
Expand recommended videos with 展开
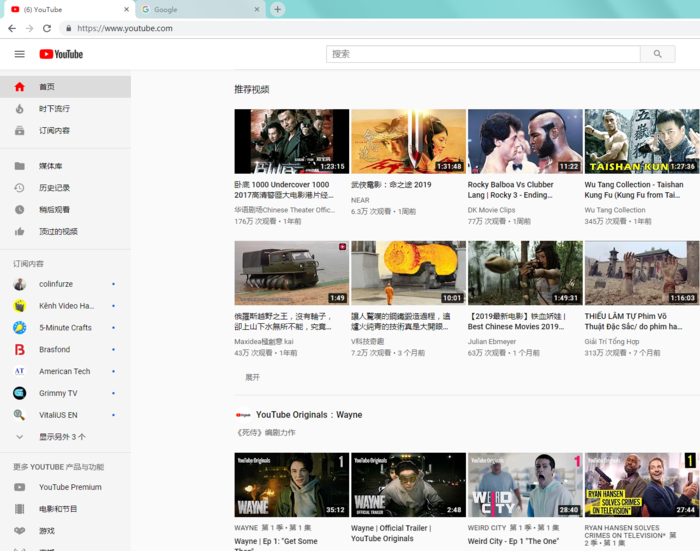252,377
